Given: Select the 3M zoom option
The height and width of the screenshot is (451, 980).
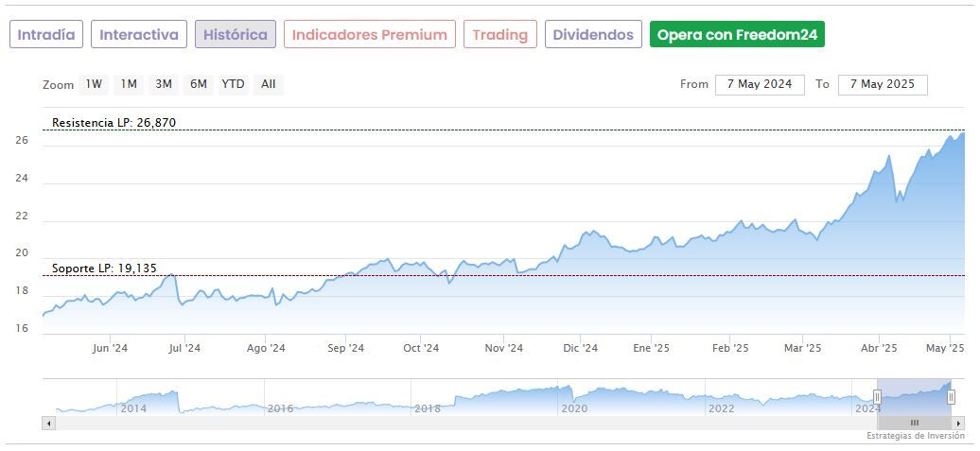Looking at the screenshot, I should [x=164, y=84].
